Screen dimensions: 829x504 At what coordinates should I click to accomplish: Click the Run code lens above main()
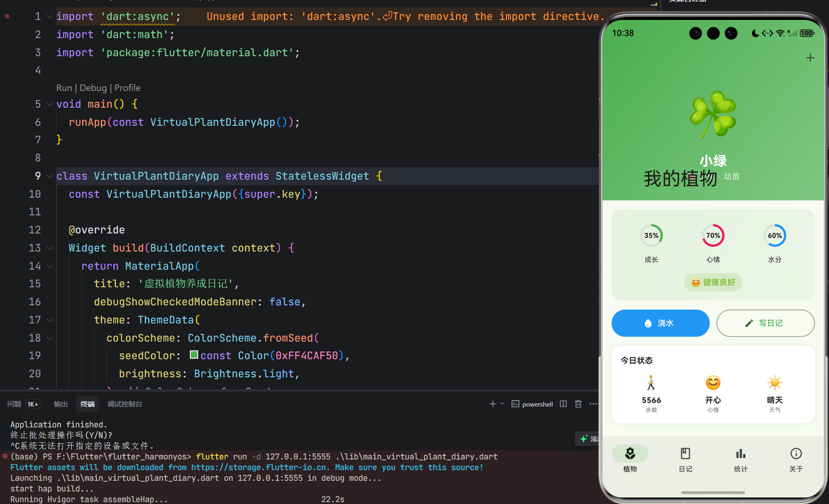click(64, 88)
